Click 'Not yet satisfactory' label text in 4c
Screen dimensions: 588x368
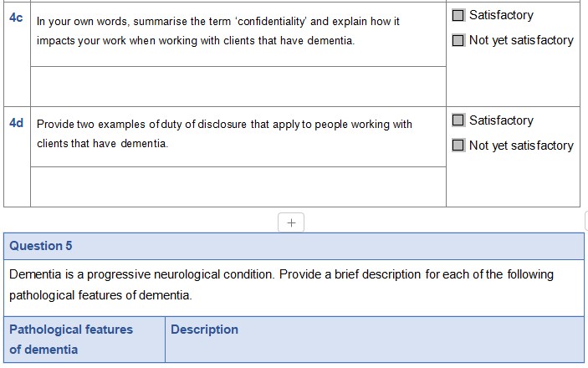(521, 40)
